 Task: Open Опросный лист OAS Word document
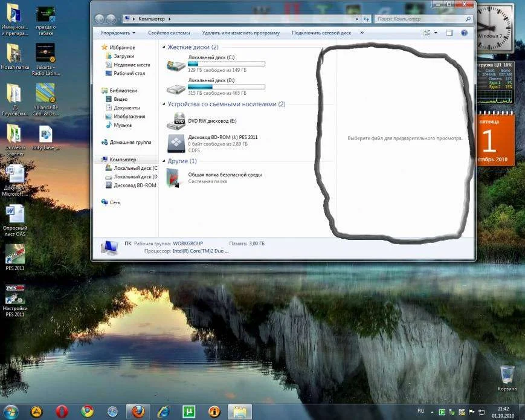(14, 220)
